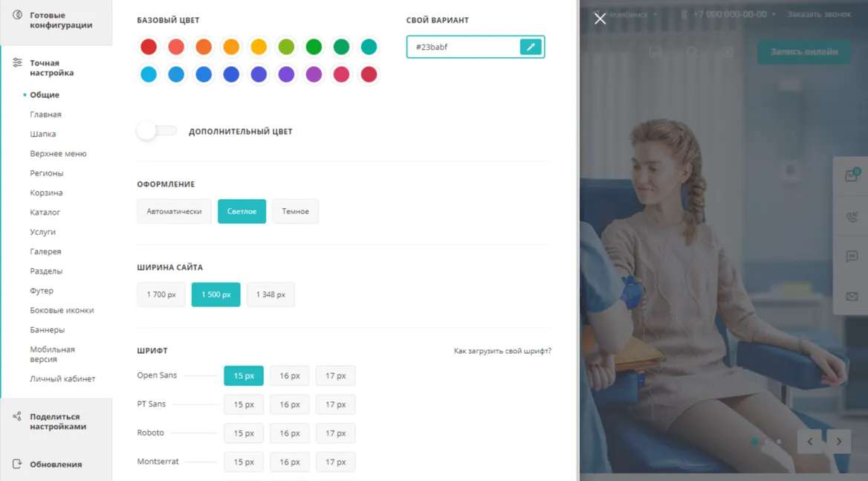Pick the yellow base color swatch
The height and width of the screenshot is (481, 868).
(259, 47)
